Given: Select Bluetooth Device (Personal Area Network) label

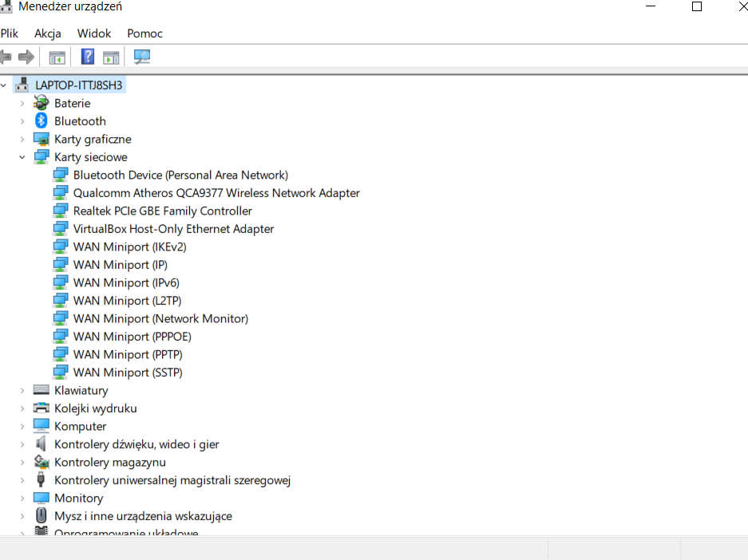Looking at the screenshot, I should pyautogui.click(x=180, y=175).
